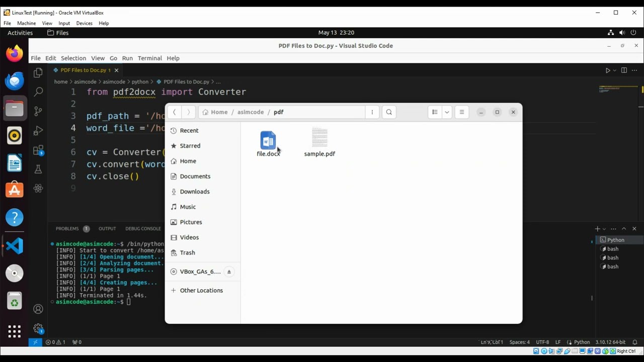
Task: Go forward in Files window
Action: [188, 112]
